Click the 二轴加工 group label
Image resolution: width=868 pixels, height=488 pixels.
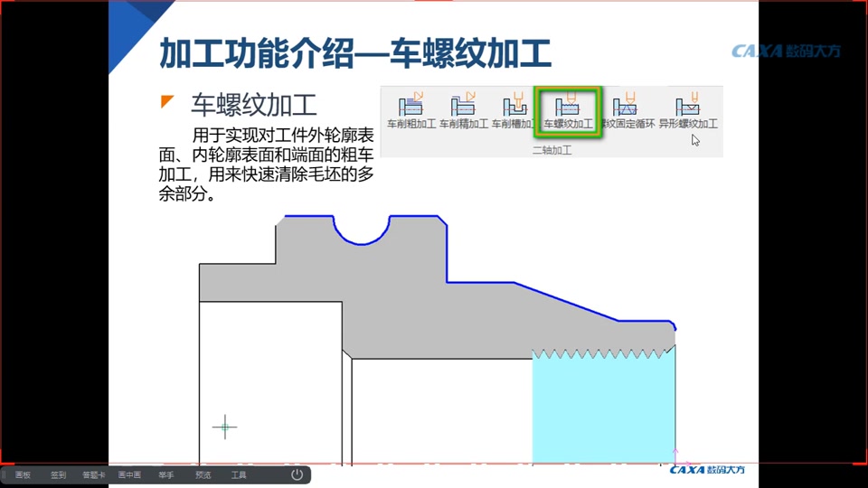pos(552,150)
